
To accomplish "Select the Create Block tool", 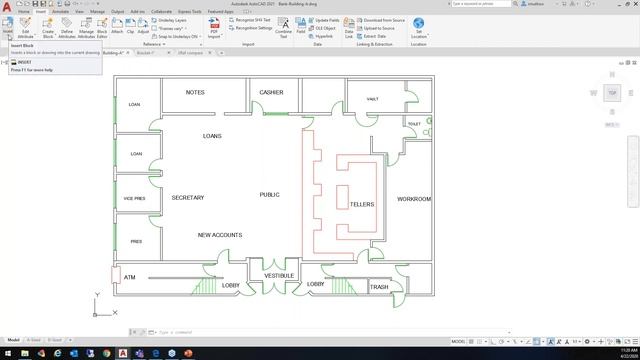I will pos(48,28).
